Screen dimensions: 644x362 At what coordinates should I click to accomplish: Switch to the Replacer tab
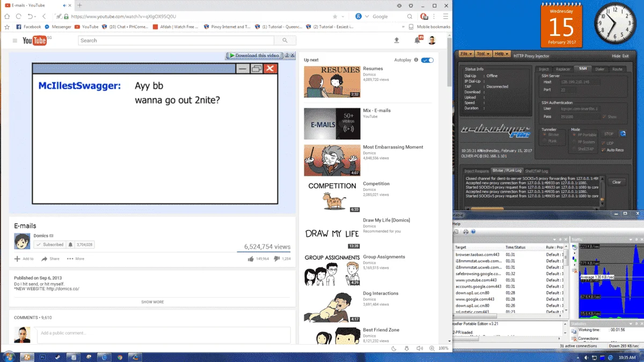click(563, 69)
